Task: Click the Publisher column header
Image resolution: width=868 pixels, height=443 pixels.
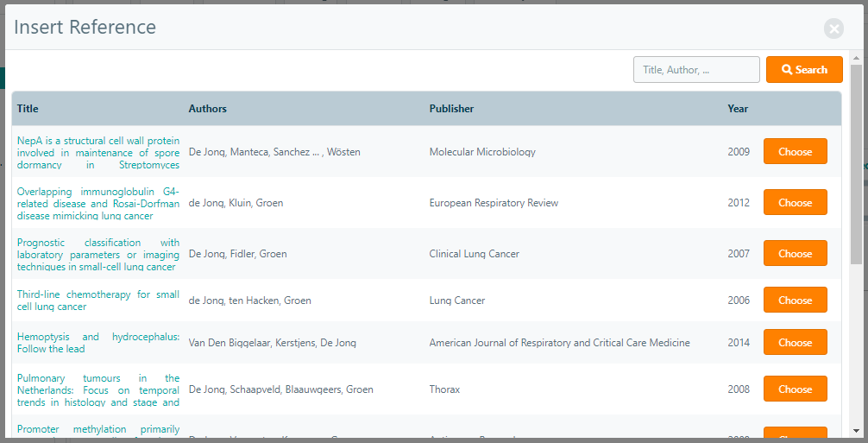Action: click(x=452, y=109)
